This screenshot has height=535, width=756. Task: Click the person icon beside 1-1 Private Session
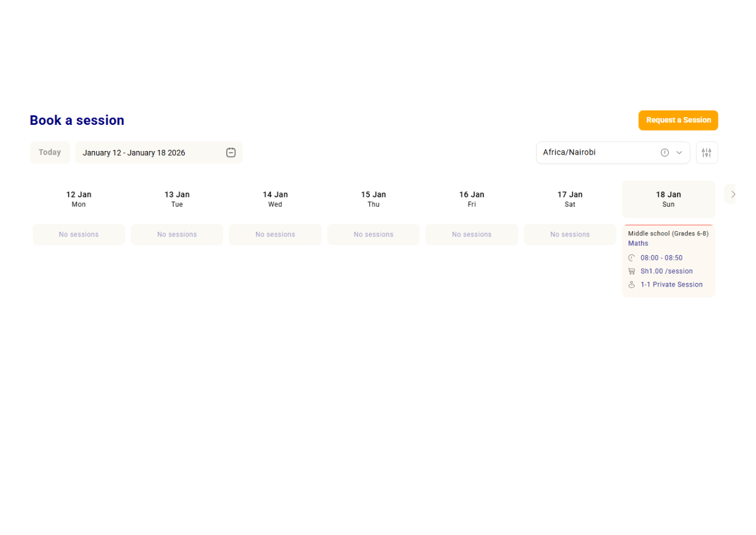[631, 285]
